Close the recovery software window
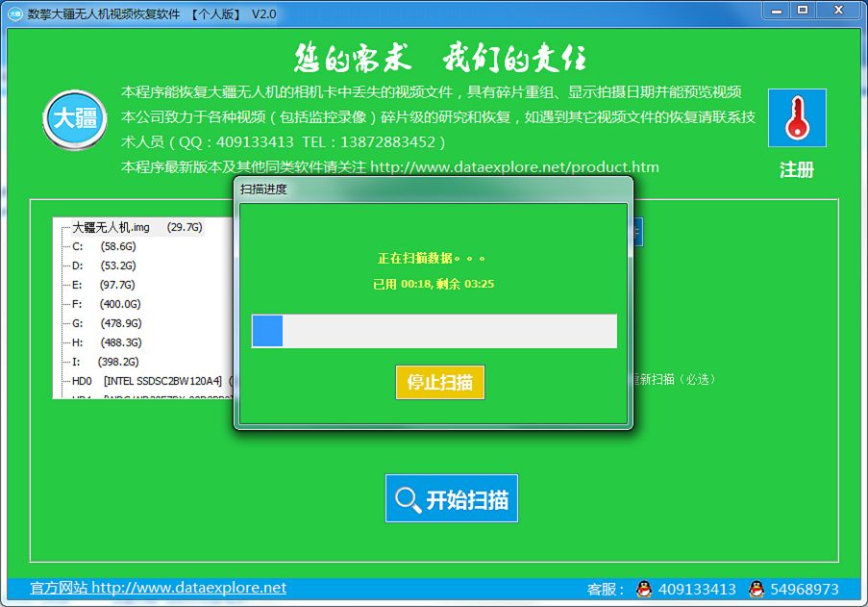 pyautogui.click(x=839, y=11)
